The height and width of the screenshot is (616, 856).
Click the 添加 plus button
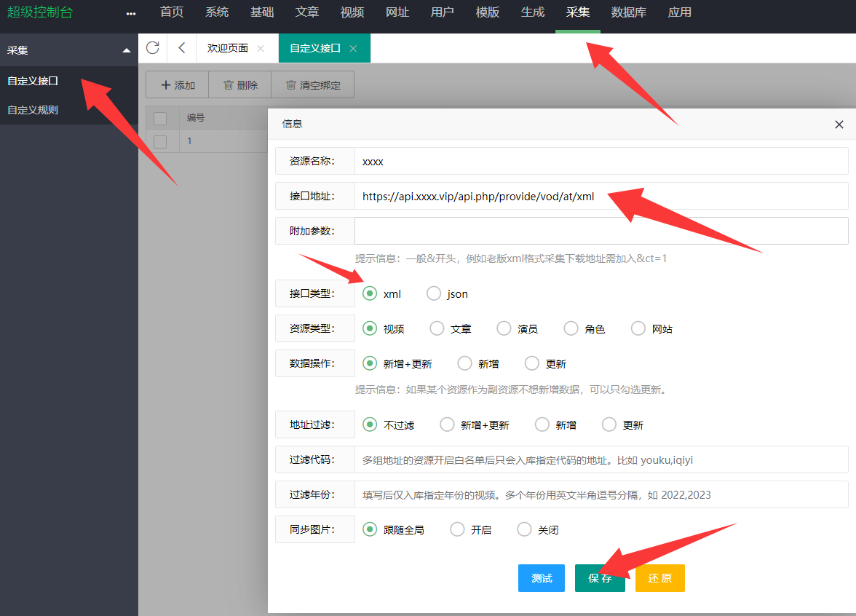click(x=178, y=85)
